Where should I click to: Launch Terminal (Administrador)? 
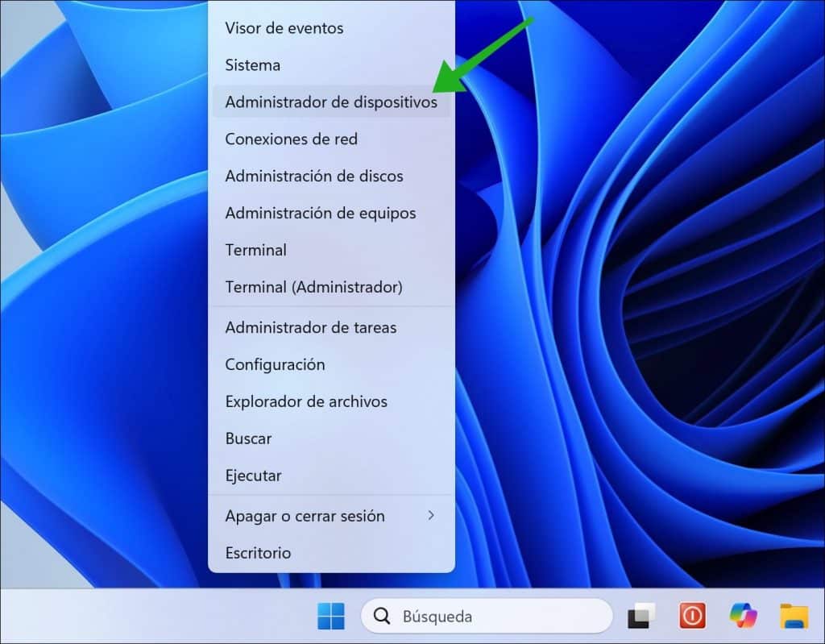pyautogui.click(x=331, y=287)
